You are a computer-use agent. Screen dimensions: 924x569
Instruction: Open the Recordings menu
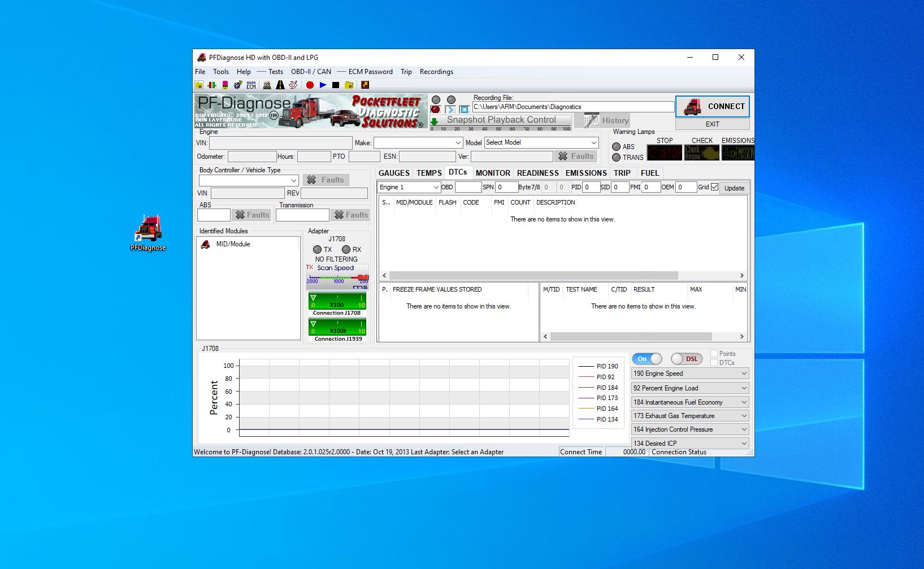(x=436, y=72)
